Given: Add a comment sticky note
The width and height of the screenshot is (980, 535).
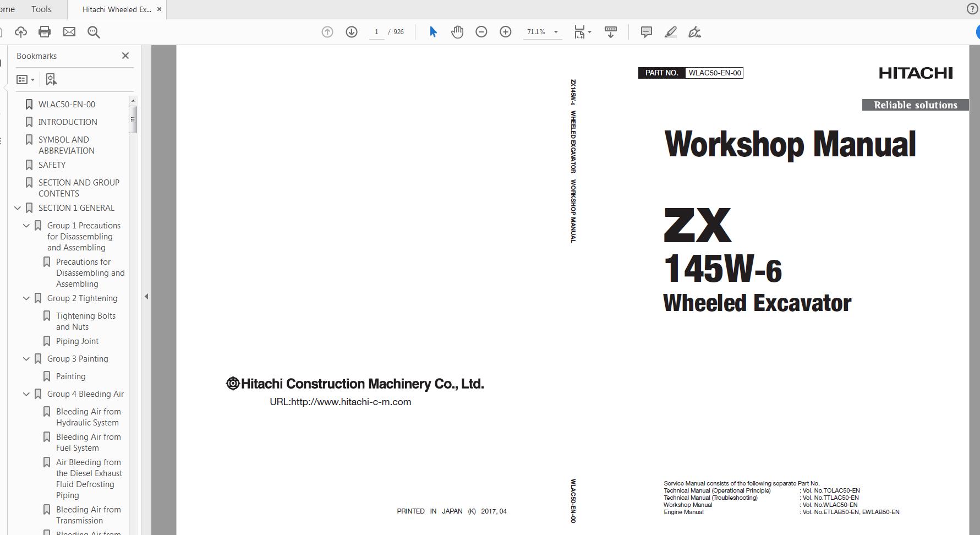Looking at the screenshot, I should 647,32.
